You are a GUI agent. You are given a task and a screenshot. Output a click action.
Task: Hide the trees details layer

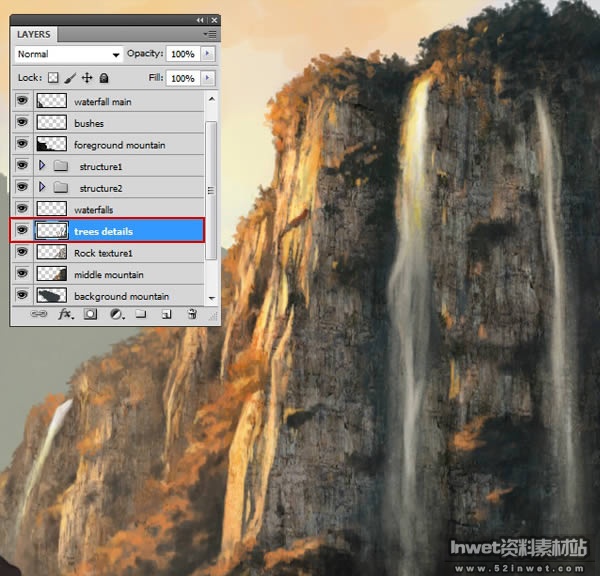point(22,230)
